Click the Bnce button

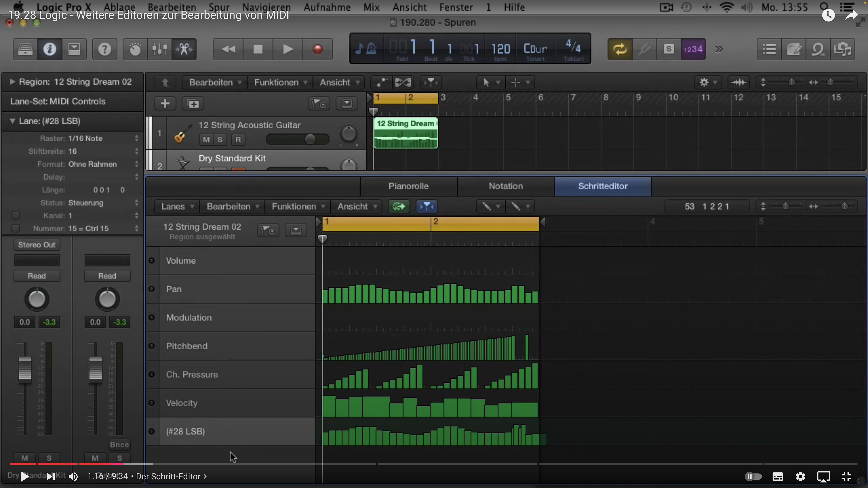click(x=119, y=445)
